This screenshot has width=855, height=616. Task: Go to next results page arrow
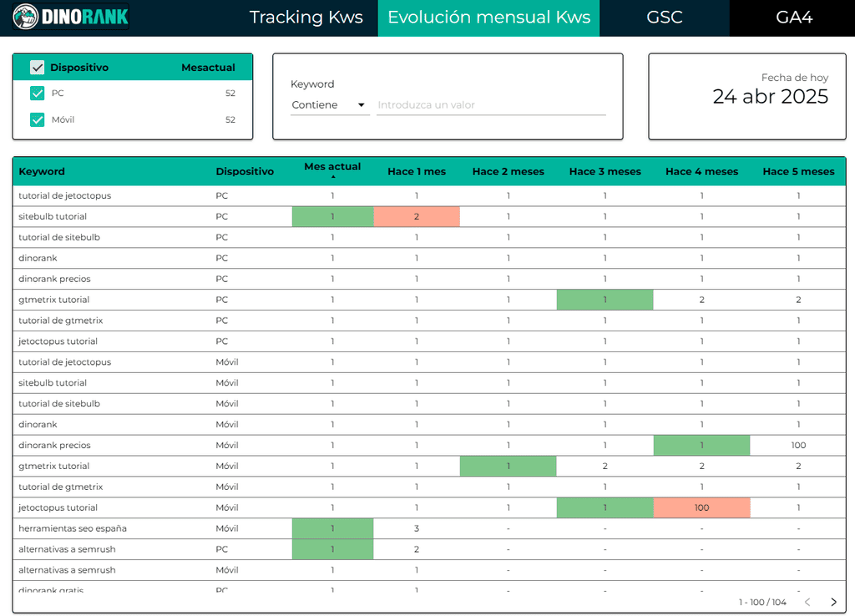pos(833,602)
